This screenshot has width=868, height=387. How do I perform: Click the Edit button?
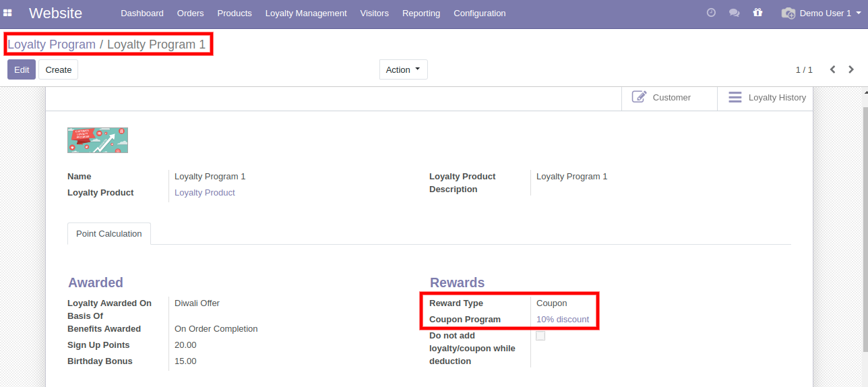click(x=22, y=69)
